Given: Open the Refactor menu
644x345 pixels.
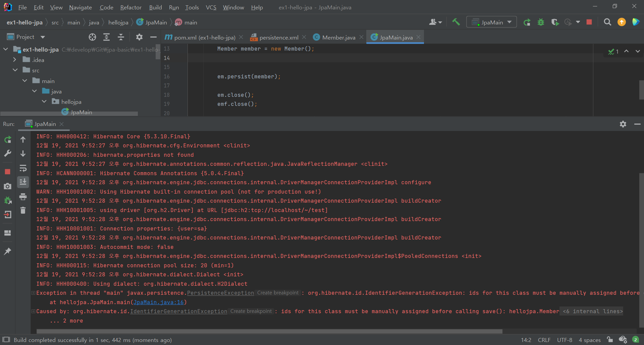Looking at the screenshot, I should click(x=131, y=7).
